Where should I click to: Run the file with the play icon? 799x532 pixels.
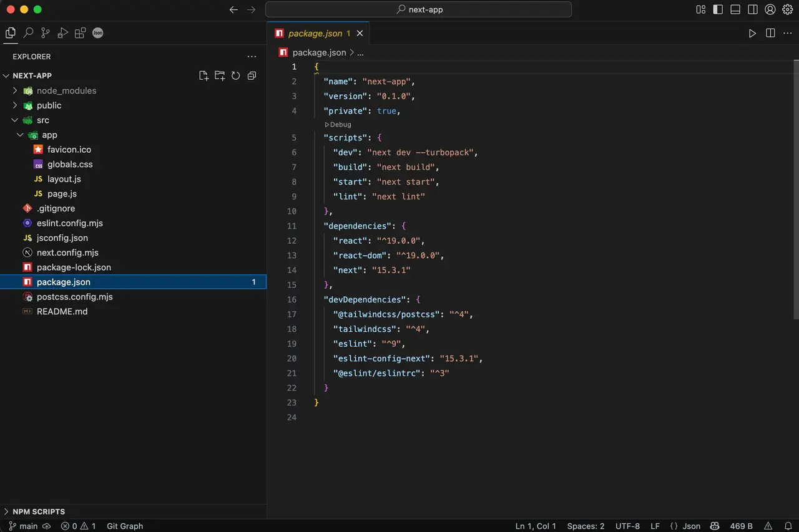(753, 33)
